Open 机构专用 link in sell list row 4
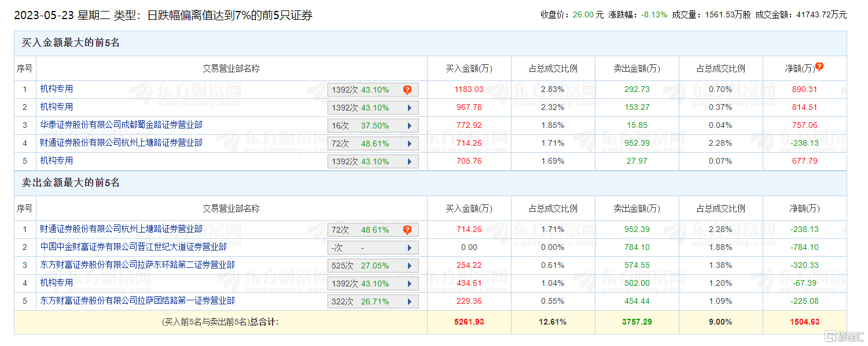Screen dimensions: 868x346 click(x=57, y=283)
